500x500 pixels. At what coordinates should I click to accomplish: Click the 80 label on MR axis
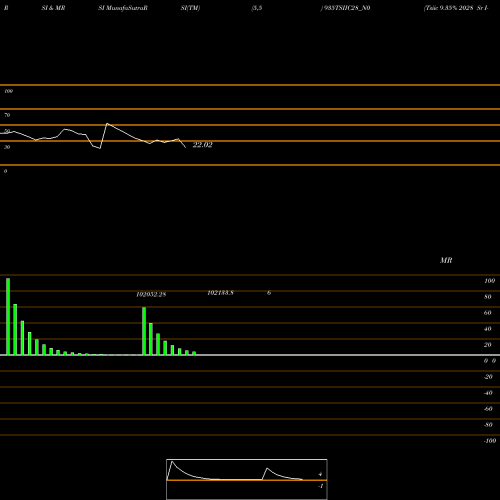(x=488, y=297)
